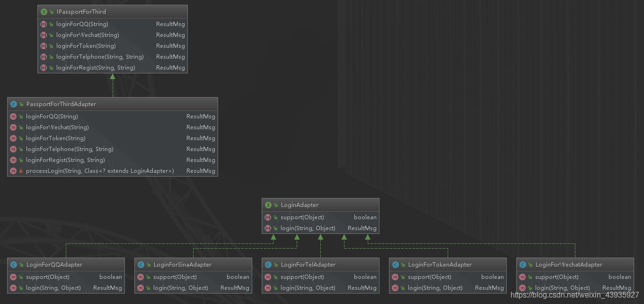Open the blog.csdn.net watermark link

tap(574, 295)
